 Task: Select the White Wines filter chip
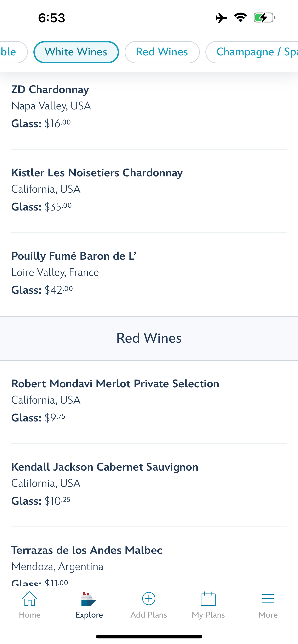coord(76,52)
